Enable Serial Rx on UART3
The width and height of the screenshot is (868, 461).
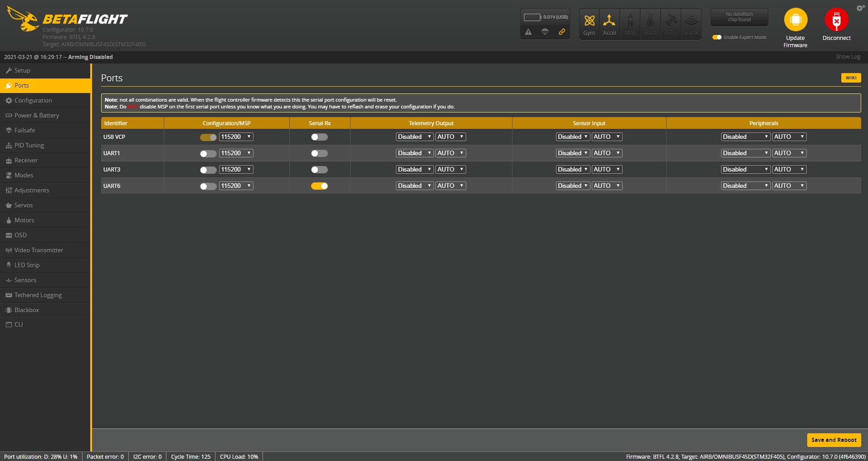(319, 170)
